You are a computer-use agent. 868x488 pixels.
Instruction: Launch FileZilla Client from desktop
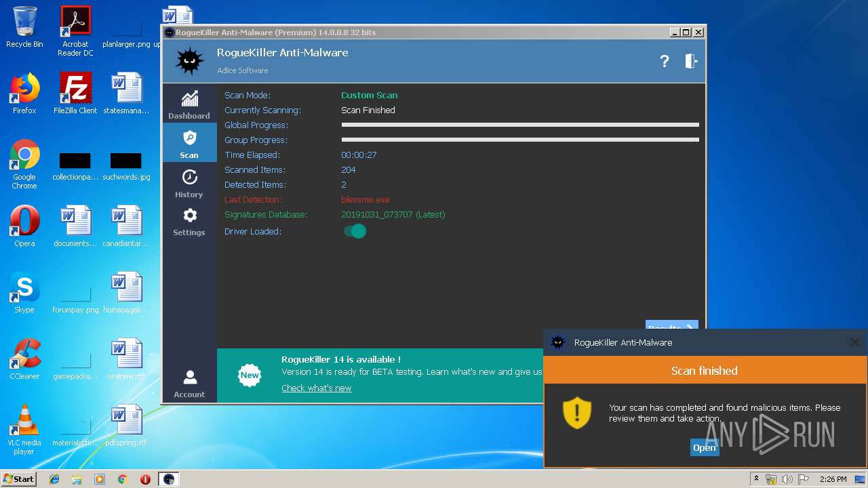[x=75, y=94]
